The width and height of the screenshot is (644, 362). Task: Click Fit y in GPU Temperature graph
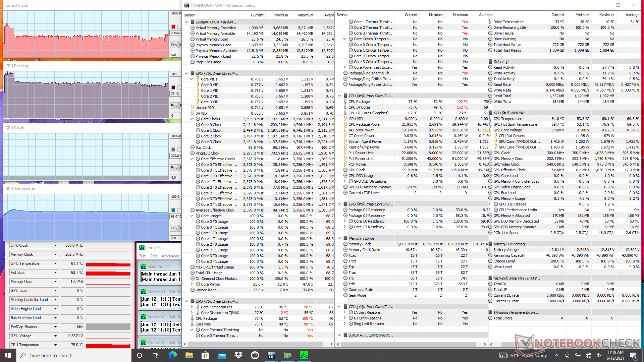point(174,228)
